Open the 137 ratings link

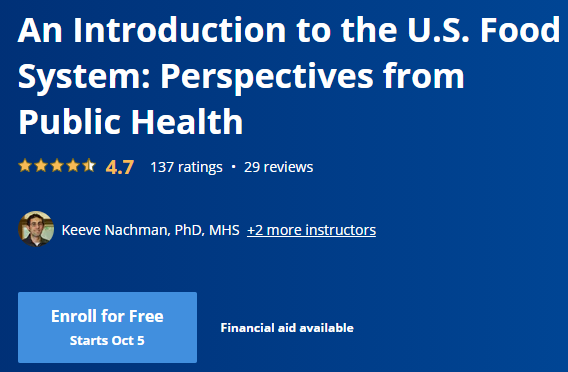tap(186, 167)
